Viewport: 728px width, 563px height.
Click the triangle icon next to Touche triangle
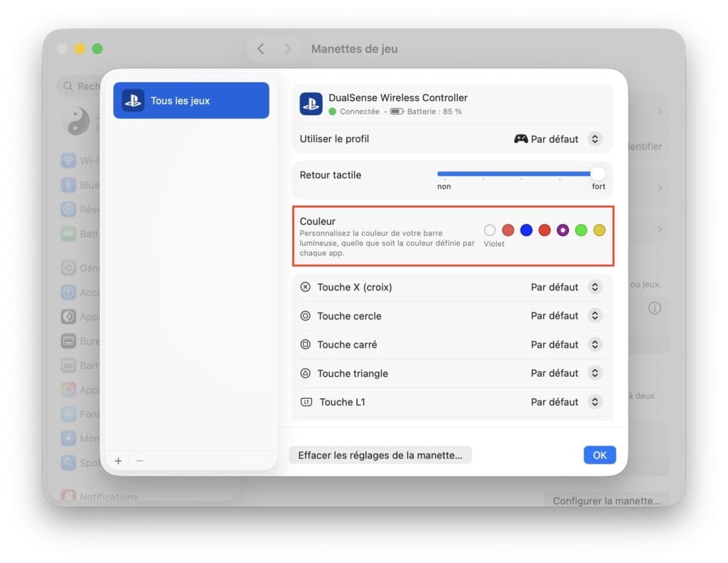click(x=306, y=373)
